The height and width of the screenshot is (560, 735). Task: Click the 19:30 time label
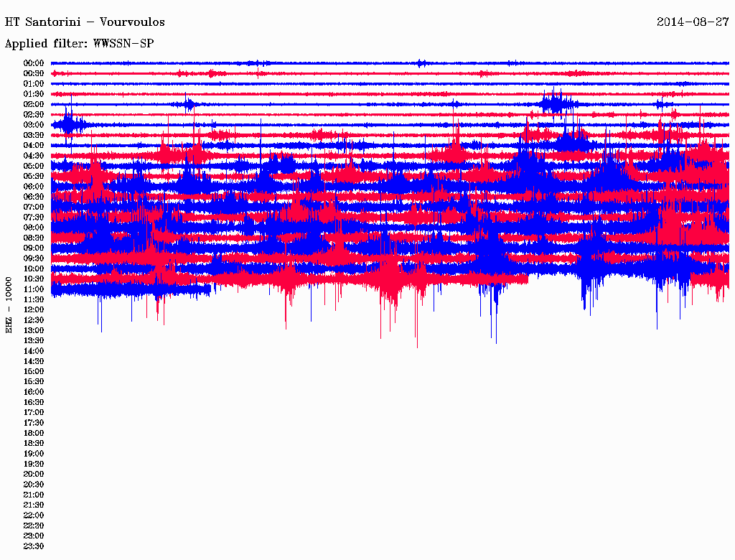(x=34, y=464)
